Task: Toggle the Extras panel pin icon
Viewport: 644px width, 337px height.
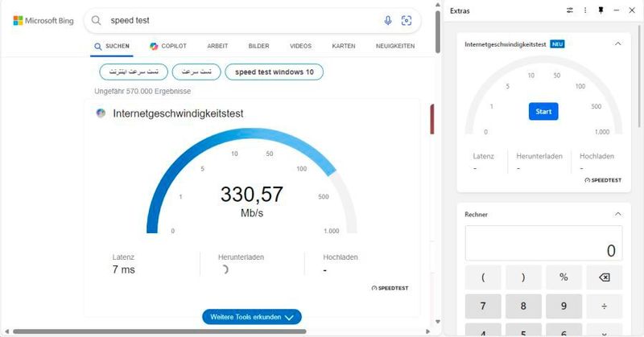Action: coord(601,10)
